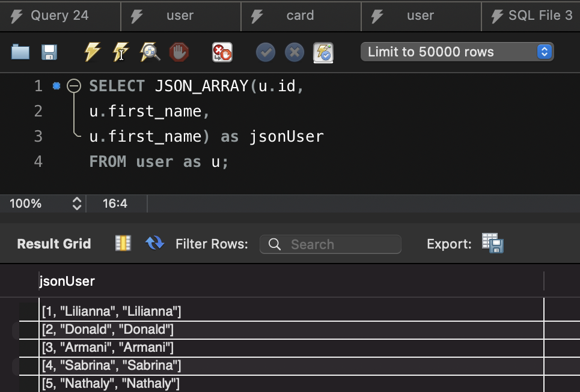Switch to the user tab beside SQL File 3

pyautogui.click(x=421, y=16)
